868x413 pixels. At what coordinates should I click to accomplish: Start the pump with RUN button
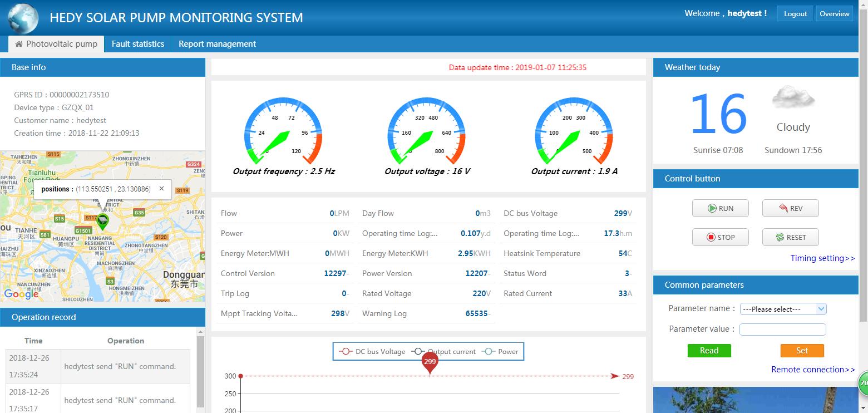[721, 208]
